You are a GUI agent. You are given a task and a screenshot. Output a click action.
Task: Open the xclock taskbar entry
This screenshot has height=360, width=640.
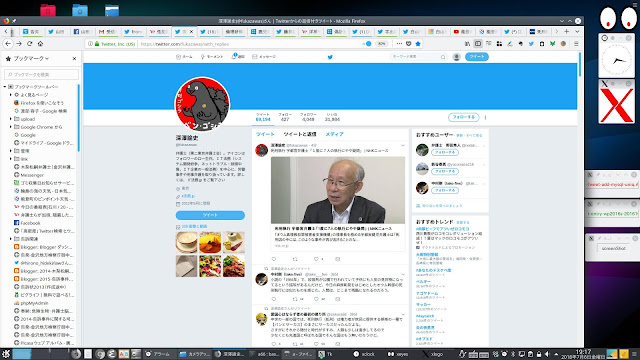tap(364, 354)
